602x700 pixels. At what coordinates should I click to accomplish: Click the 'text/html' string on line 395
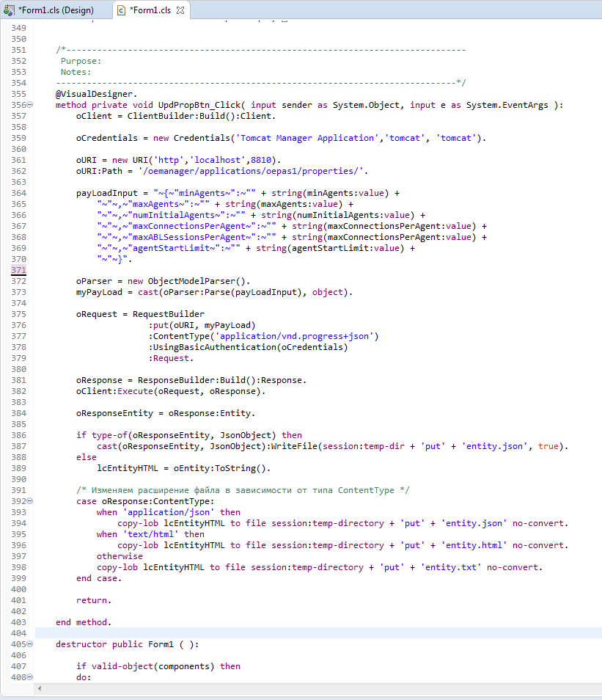[150, 534]
